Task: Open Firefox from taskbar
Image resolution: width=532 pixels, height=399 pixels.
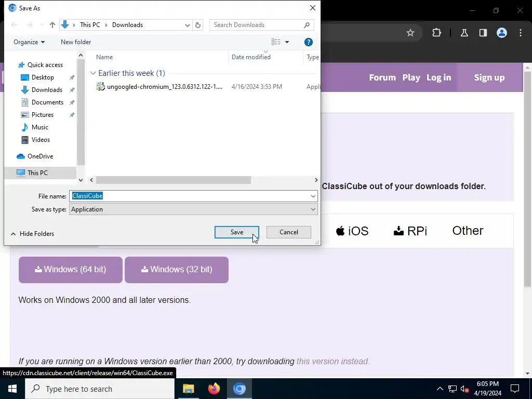Action: [214, 389]
